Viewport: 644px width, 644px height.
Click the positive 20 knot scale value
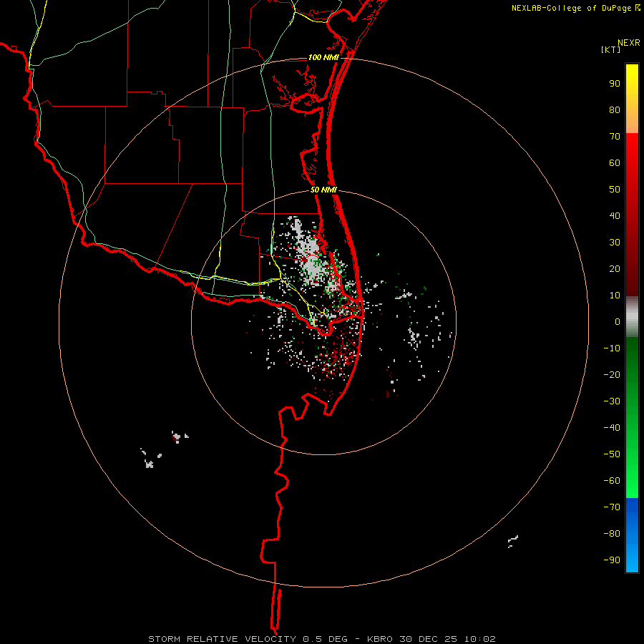(x=615, y=269)
